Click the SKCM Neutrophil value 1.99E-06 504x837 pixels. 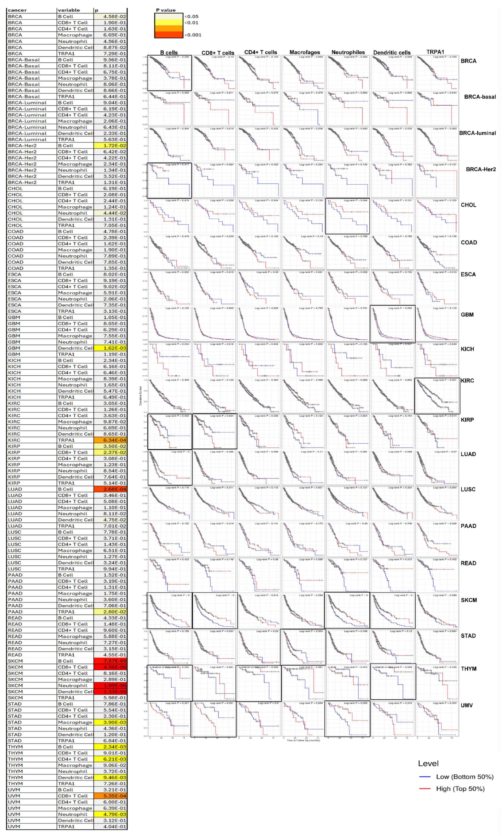tap(110, 686)
